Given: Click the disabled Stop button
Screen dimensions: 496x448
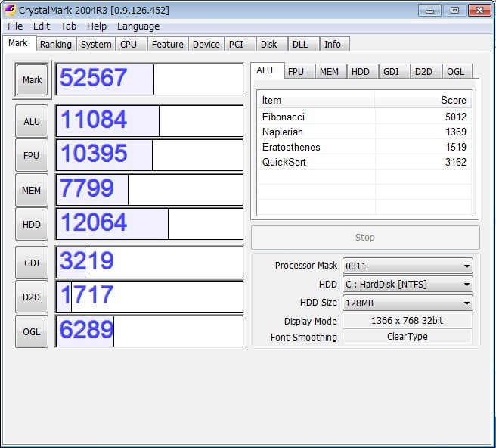Looking at the screenshot, I should click(365, 237).
